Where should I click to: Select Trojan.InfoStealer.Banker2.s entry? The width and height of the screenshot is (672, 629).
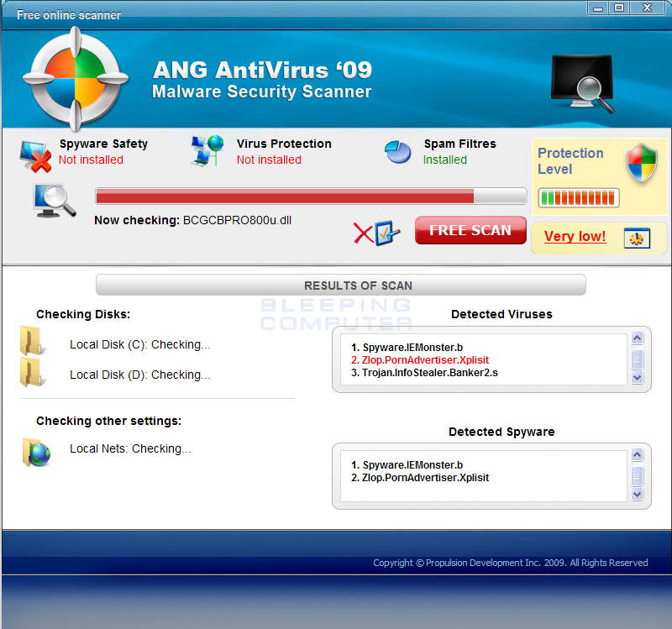(x=424, y=373)
